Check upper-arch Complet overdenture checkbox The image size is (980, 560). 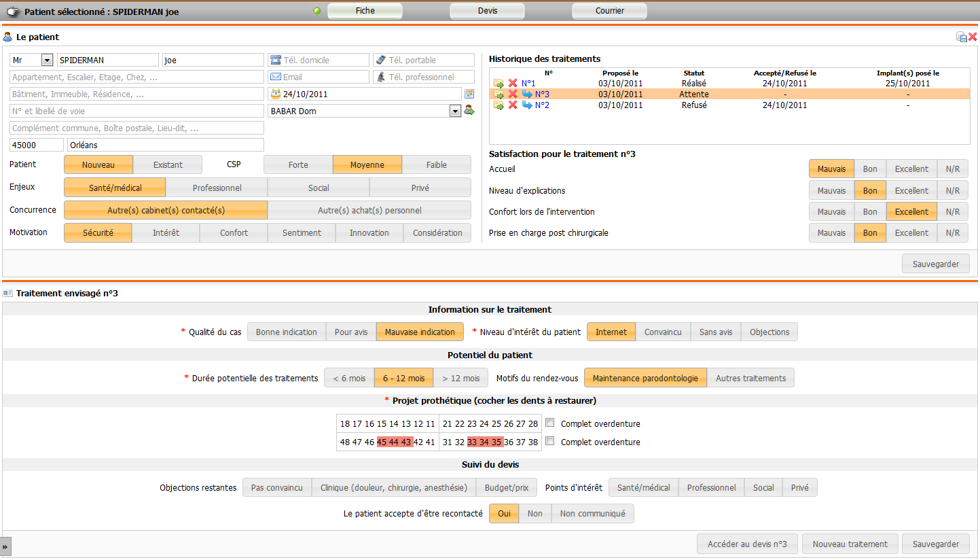[549, 423]
